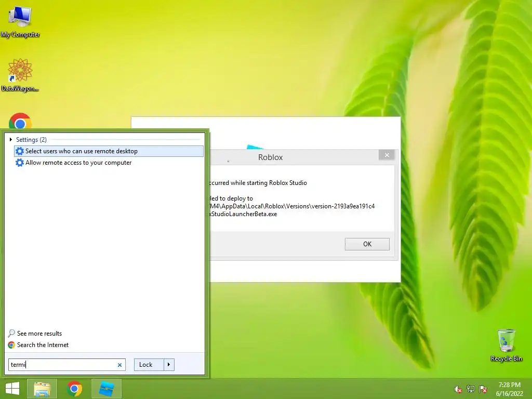
Task: Close the Roblox error dialog
Action: click(x=387, y=155)
